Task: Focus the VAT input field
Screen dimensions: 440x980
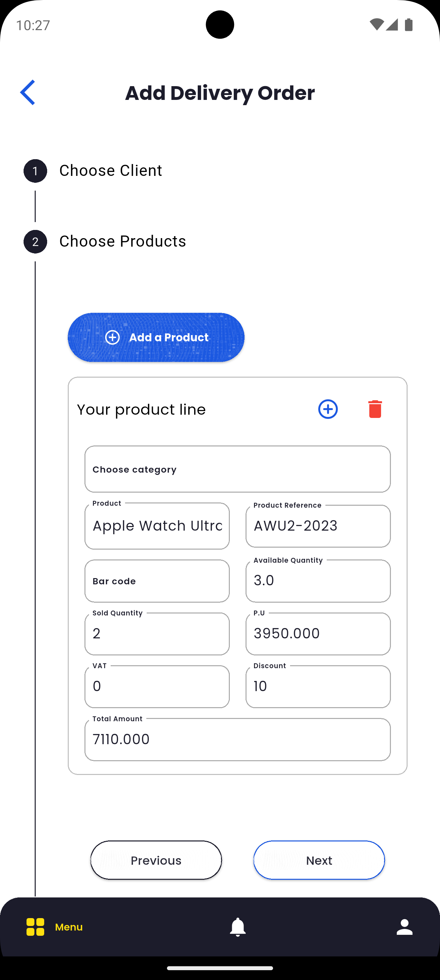Action: 157,687
